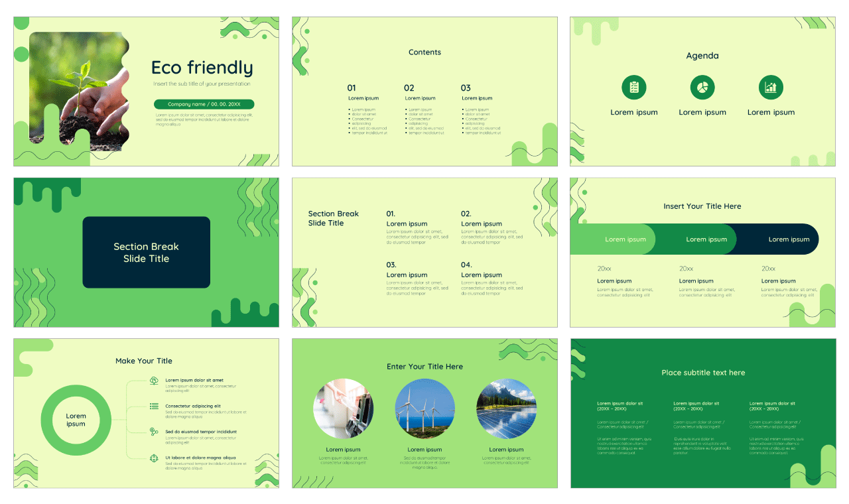Select the hand charging circular photo
849x504 pixels.
point(343,409)
